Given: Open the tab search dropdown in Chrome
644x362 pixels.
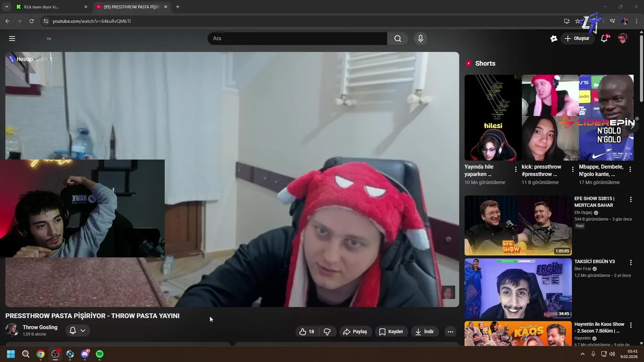Looking at the screenshot, I should tap(7, 7).
